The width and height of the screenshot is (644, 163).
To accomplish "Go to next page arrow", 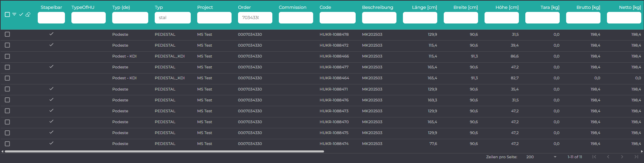I will (x=622, y=157).
